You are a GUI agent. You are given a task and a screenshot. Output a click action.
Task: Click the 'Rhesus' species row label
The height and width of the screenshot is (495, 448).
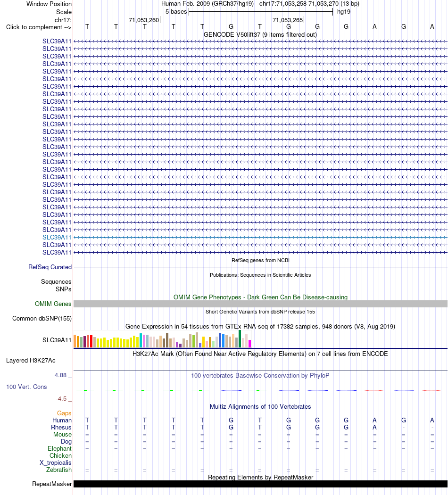(61, 428)
